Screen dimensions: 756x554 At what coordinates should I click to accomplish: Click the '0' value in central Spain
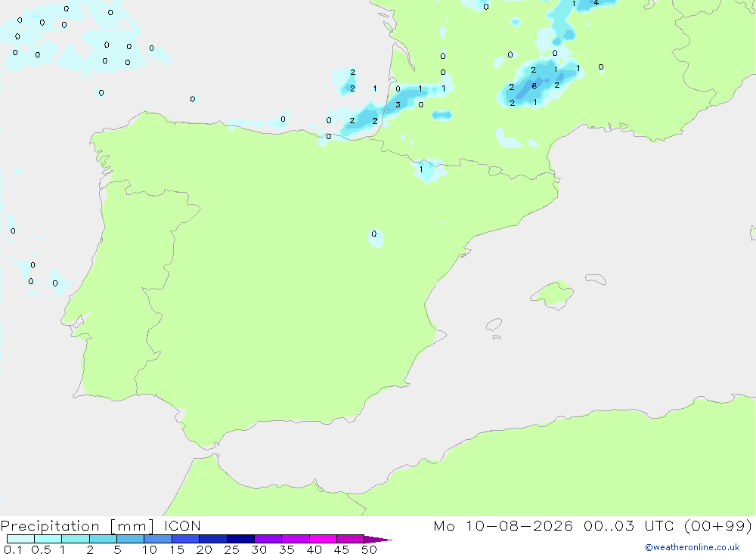374,234
